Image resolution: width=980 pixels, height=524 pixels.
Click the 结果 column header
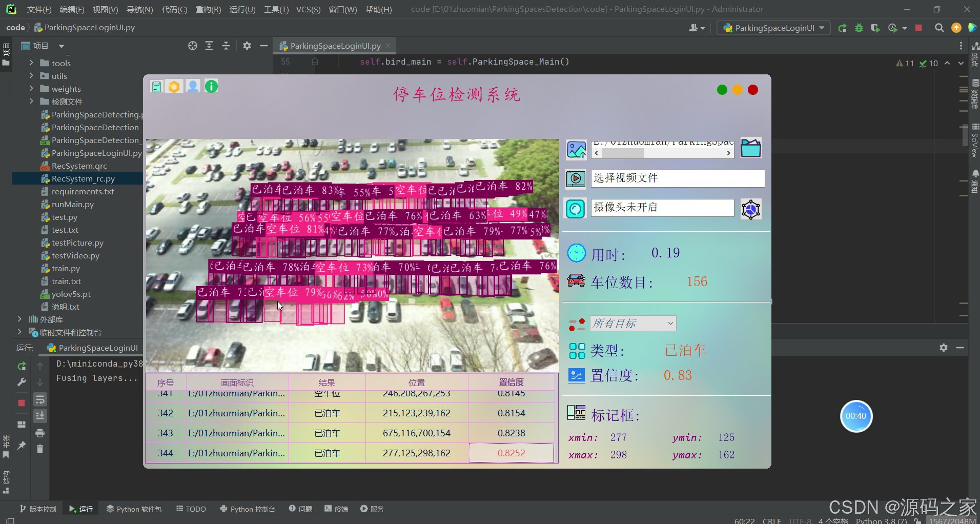327,382
